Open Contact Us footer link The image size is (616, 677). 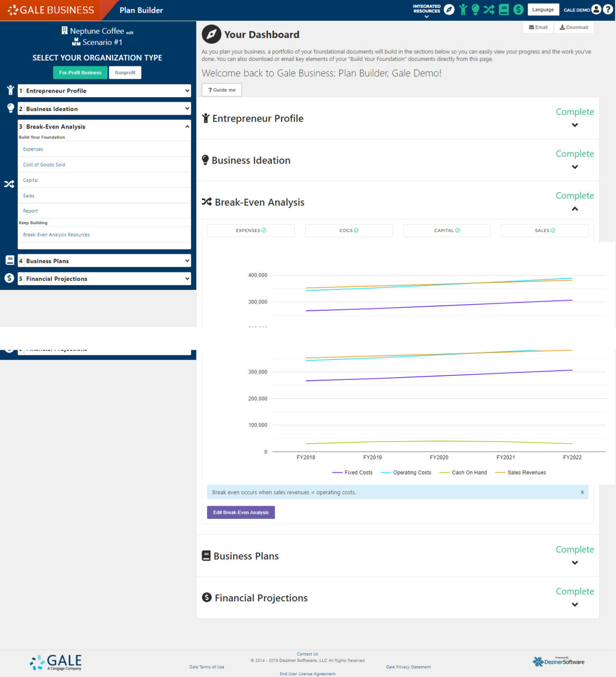pos(307,654)
